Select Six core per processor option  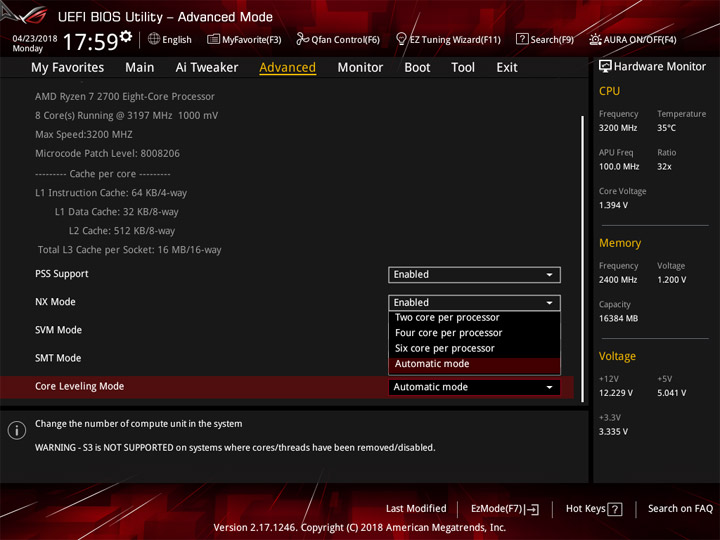coord(474,349)
